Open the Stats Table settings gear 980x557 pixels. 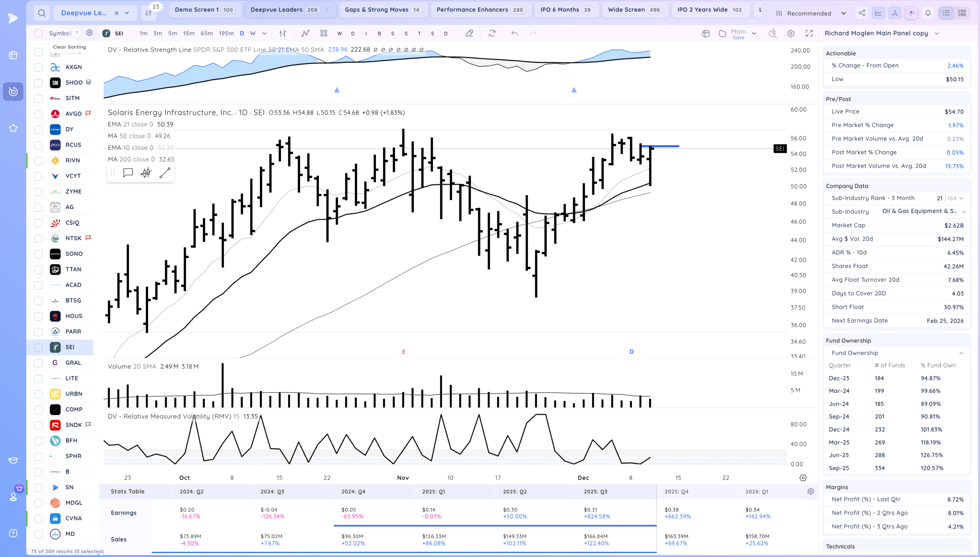(810, 491)
